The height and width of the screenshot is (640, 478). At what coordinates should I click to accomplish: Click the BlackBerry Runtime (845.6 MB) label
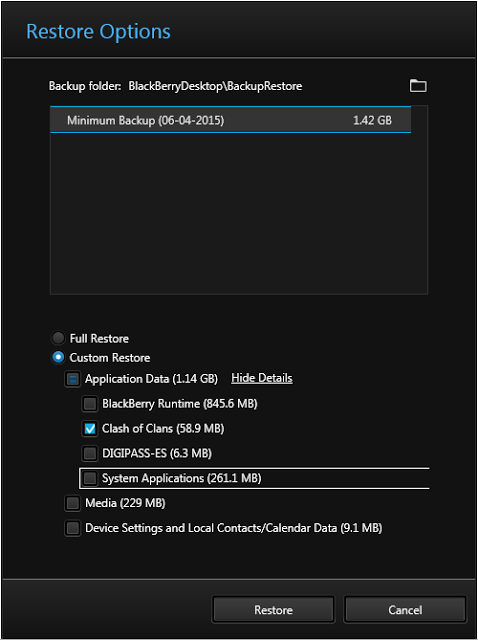(x=180, y=404)
